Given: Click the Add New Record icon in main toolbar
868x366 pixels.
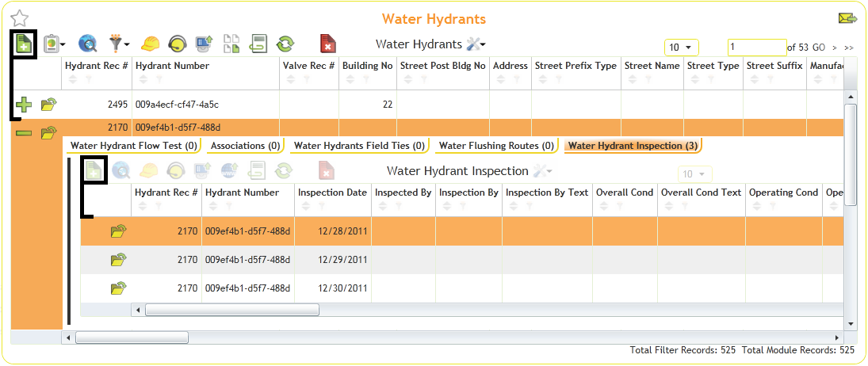Looking at the screenshot, I should 23,44.
